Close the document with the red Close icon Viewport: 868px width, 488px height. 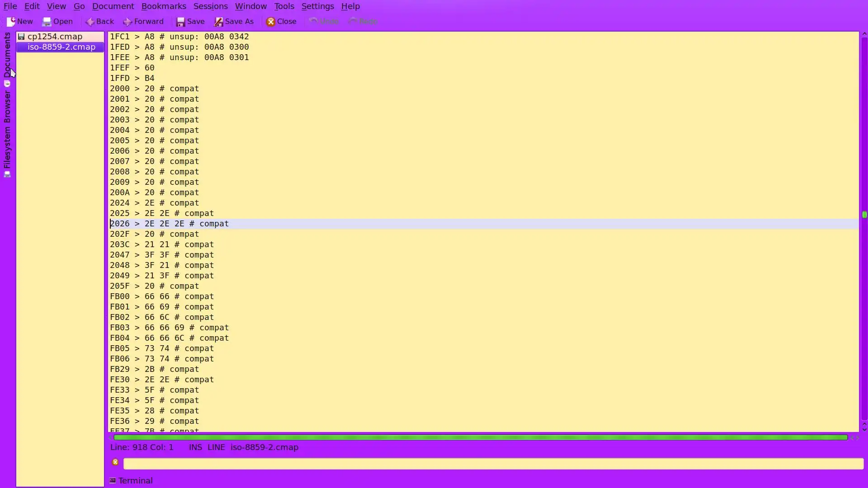271,22
